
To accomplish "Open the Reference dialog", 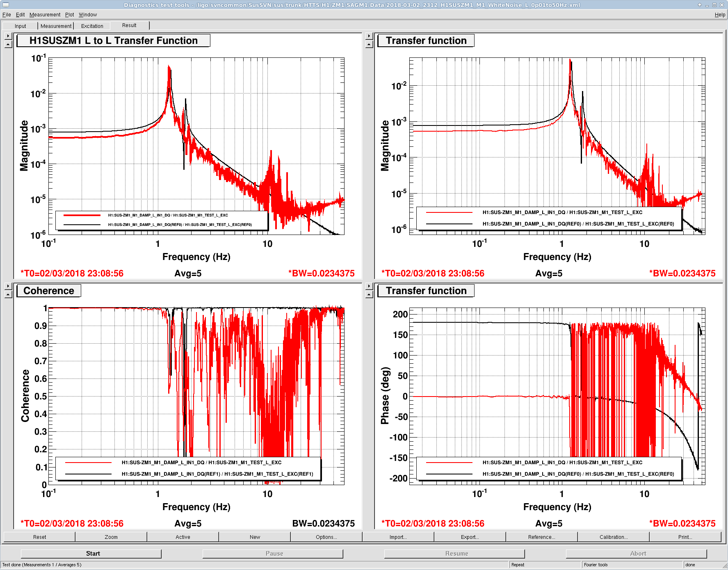I will pyautogui.click(x=542, y=537).
